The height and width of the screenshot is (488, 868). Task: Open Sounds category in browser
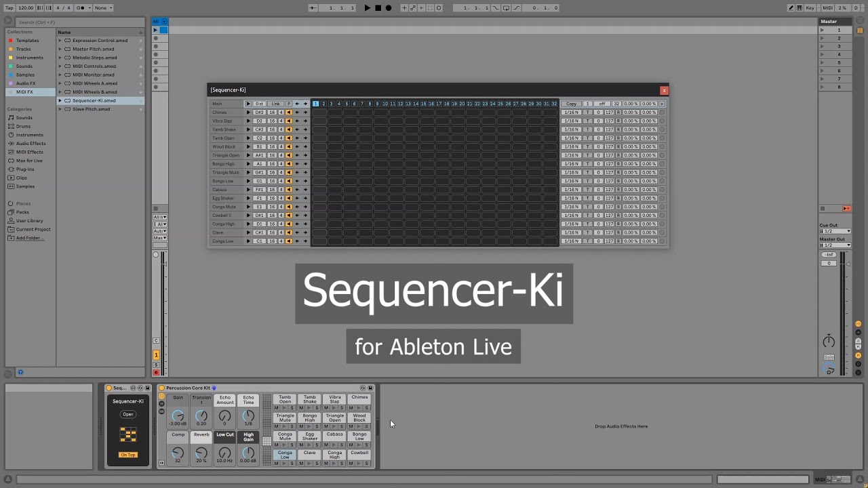click(x=24, y=118)
